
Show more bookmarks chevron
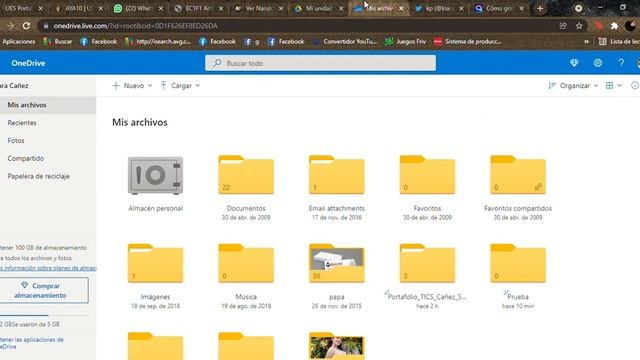pos(587,42)
